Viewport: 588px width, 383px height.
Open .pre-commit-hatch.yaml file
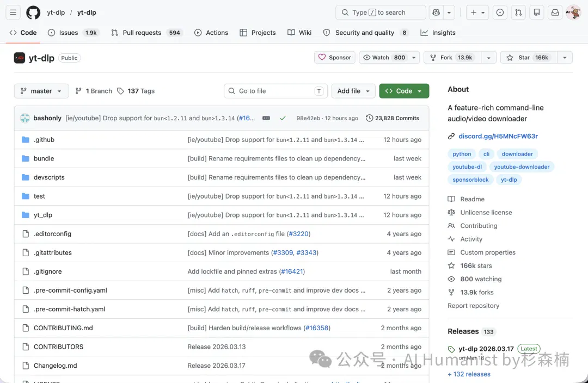click(69, 309)
